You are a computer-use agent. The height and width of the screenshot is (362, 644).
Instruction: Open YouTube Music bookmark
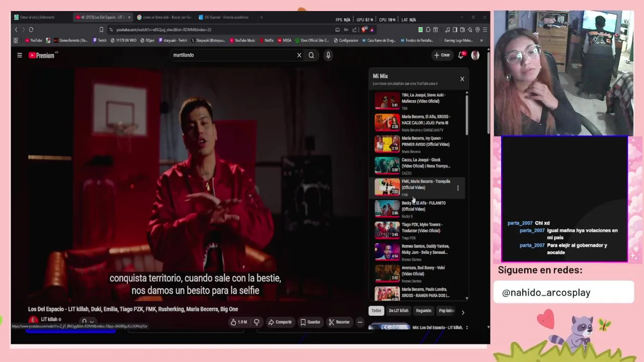[243, 40]
